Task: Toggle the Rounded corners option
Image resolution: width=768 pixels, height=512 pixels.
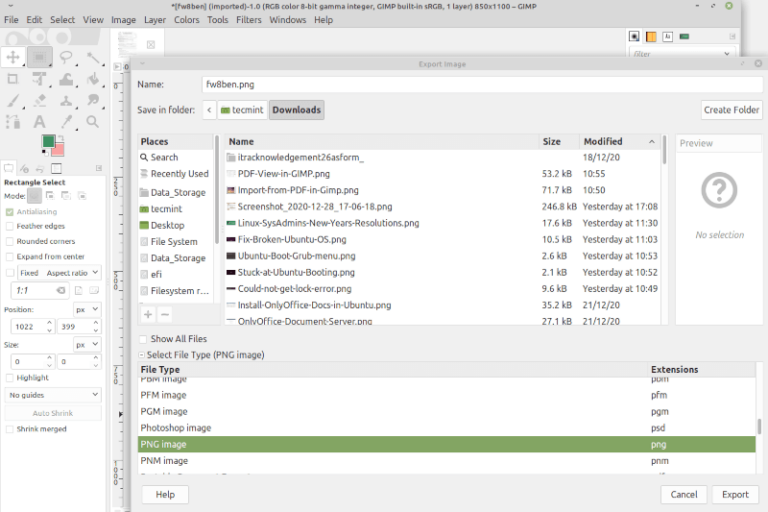Action: [10, 241]
